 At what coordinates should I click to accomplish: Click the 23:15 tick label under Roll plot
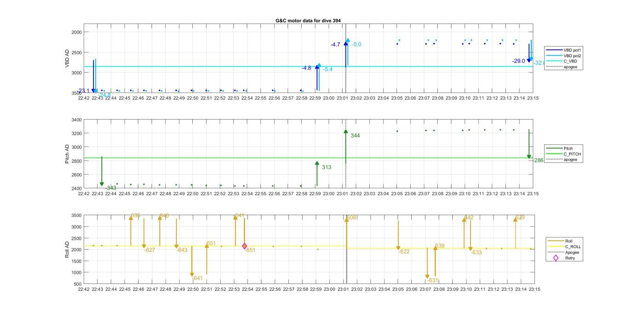click(534, 290)
